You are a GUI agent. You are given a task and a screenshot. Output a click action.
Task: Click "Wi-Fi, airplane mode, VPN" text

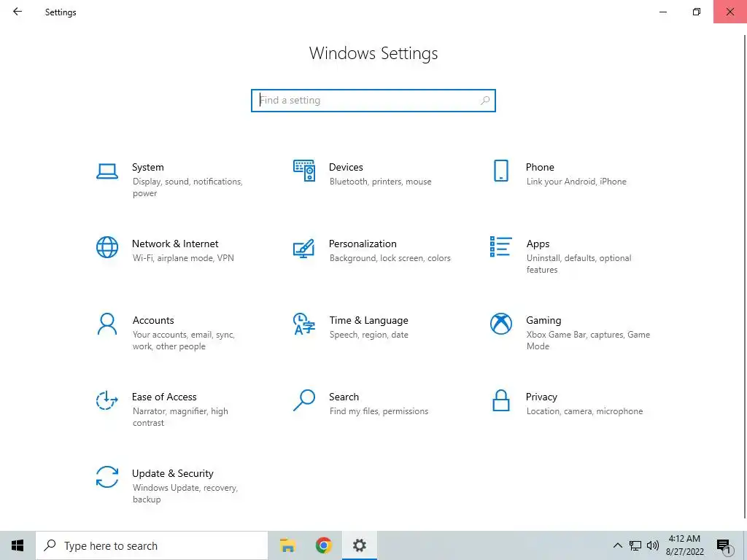[x=183, y=258]
